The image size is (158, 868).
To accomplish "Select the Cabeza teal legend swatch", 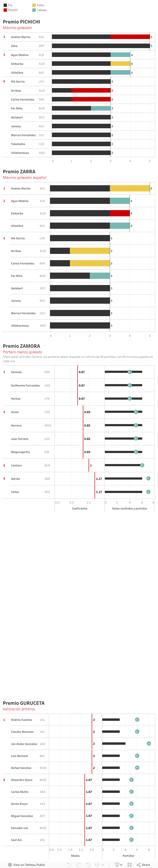I will (x=34, y=10).
